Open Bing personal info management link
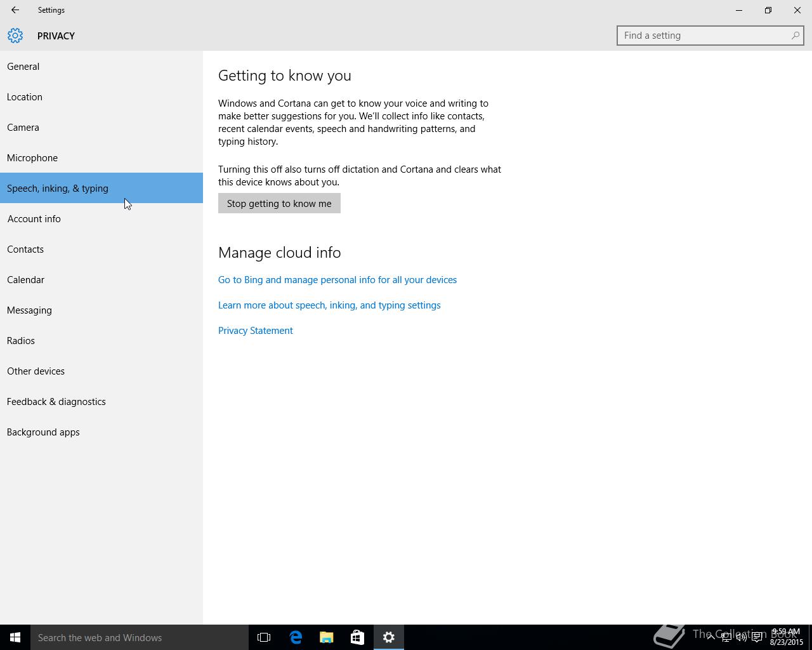 click(x=337, y=280)
